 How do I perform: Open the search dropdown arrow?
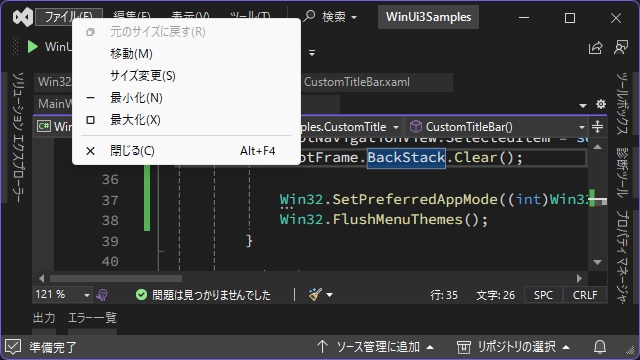pos(354,18)
